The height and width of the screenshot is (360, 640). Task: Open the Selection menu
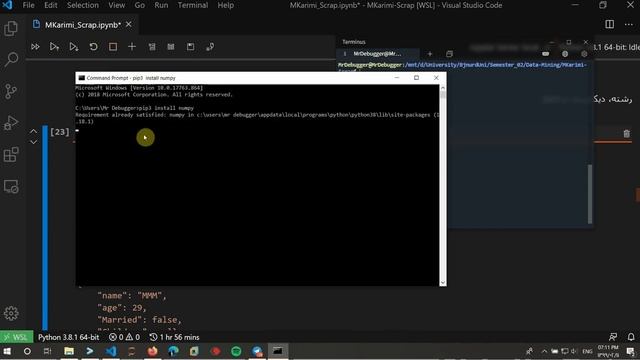(x=83, y=5)
